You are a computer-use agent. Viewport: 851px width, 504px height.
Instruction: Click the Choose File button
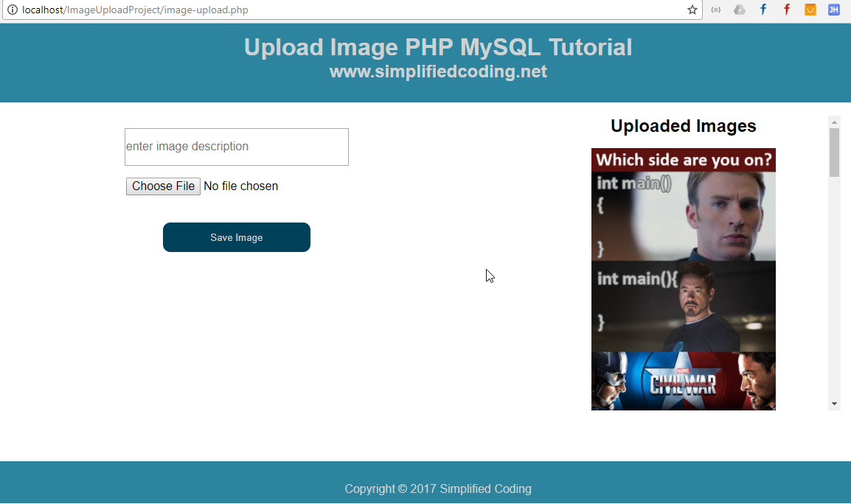click(163, 186)
